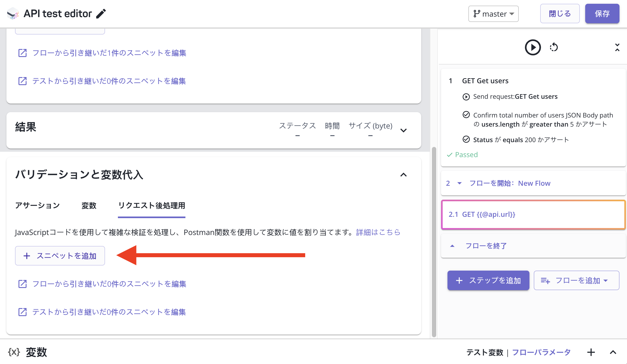
Task: Open the フローを追加 dropdown
Action: click(576, 280)
